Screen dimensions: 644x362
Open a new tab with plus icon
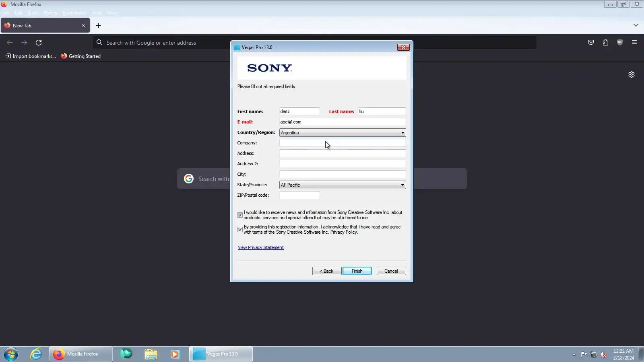[98, 26]
